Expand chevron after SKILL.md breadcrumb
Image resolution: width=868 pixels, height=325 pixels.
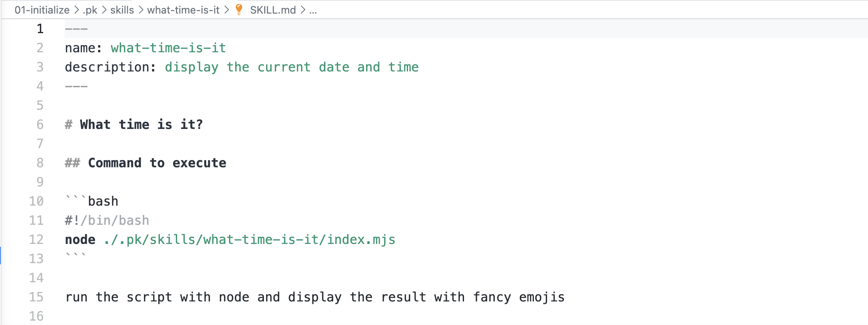point(303,10)
